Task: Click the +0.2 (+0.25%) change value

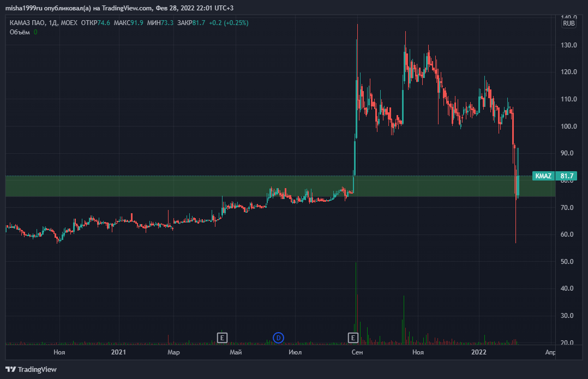Action: tap(229, 23)
